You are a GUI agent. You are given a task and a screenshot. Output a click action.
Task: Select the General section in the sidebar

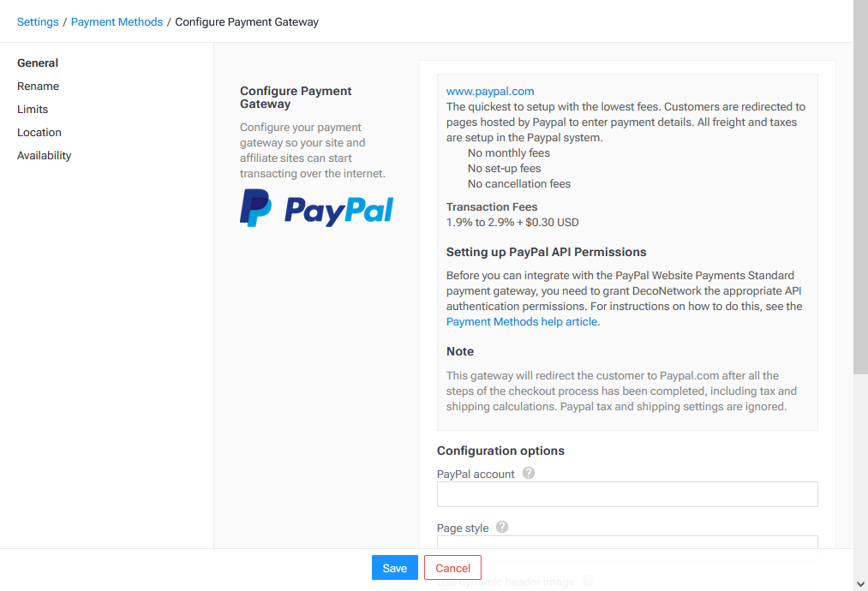(x=38, y=63)
